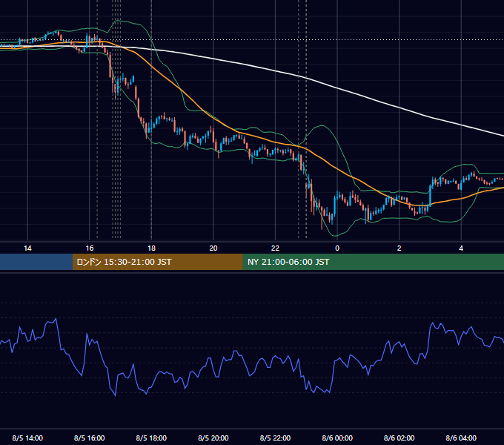Click the 20 hour label on price chart axis
This screenshot has height=445, width=504.
213,248
